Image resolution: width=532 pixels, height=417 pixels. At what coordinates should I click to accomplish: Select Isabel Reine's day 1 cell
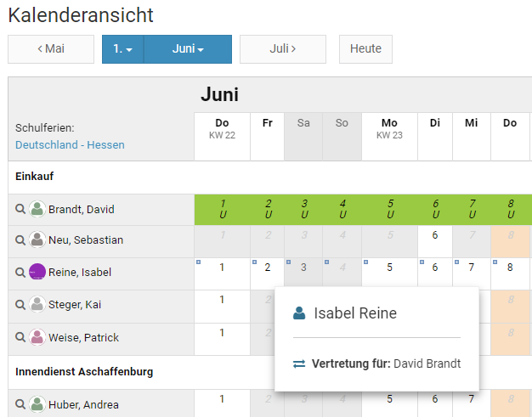[222, 268]
